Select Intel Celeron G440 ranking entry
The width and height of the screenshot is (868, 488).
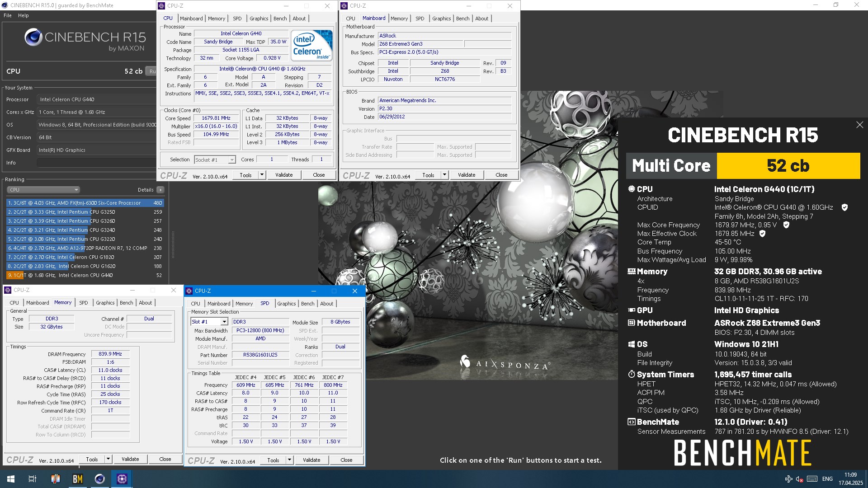click(85, 275)
